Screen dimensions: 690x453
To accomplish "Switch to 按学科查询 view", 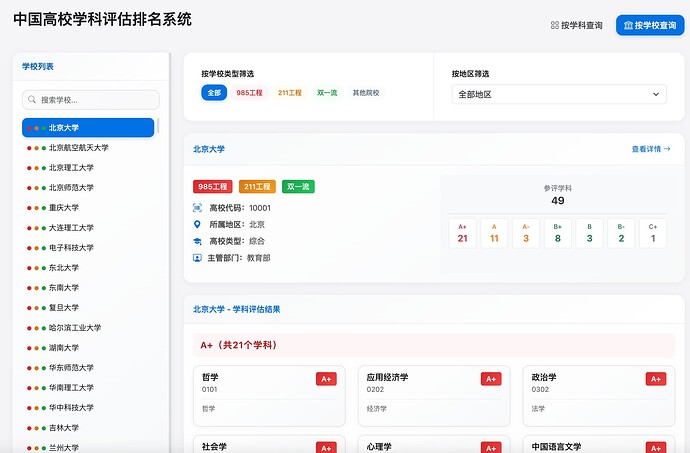I will (x=576, y=26).
